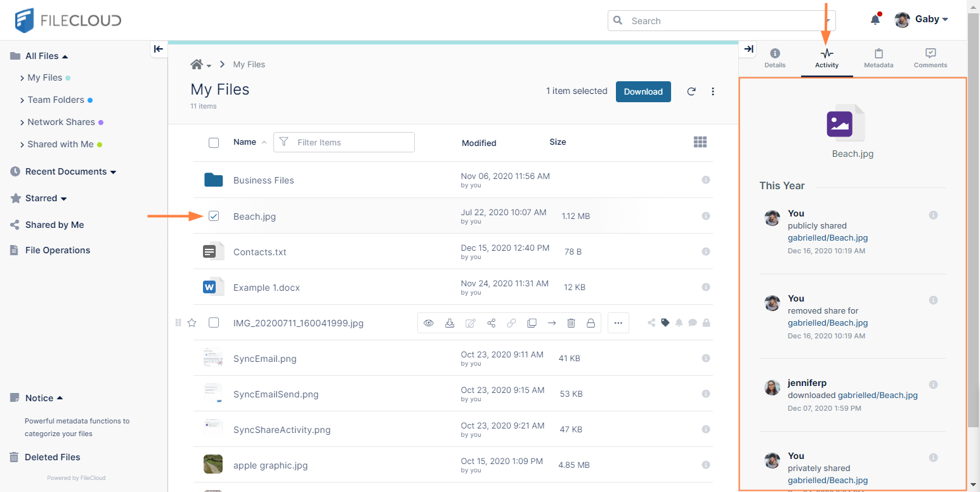
Task: Preview IMG_20200711 file with the eye icon
Action: pos(429,323)
